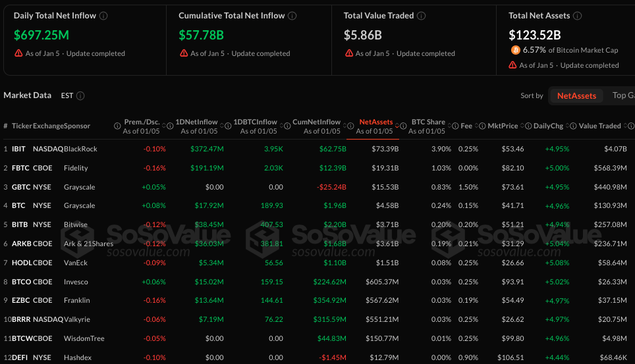This screenshot has width=635, height=364.
Task: Open info icon beside Total Net Assets
Action: (x=578, y=16)
